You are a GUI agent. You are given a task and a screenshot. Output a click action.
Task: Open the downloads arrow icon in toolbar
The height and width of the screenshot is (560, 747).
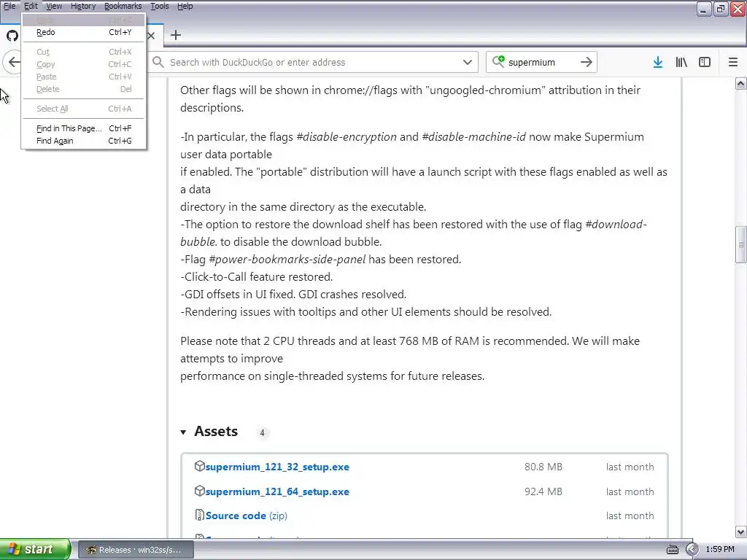tap(658, 63)
